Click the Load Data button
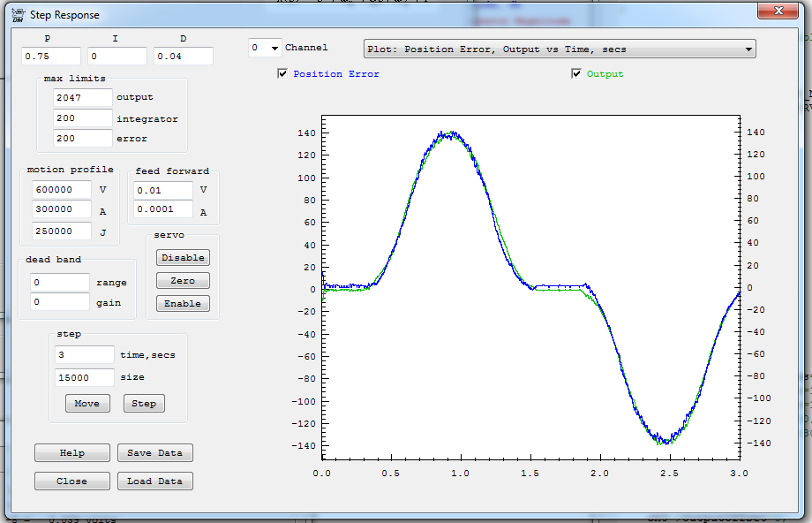The height and width of the screenshot is (523, 812). (x=154, y=481)
